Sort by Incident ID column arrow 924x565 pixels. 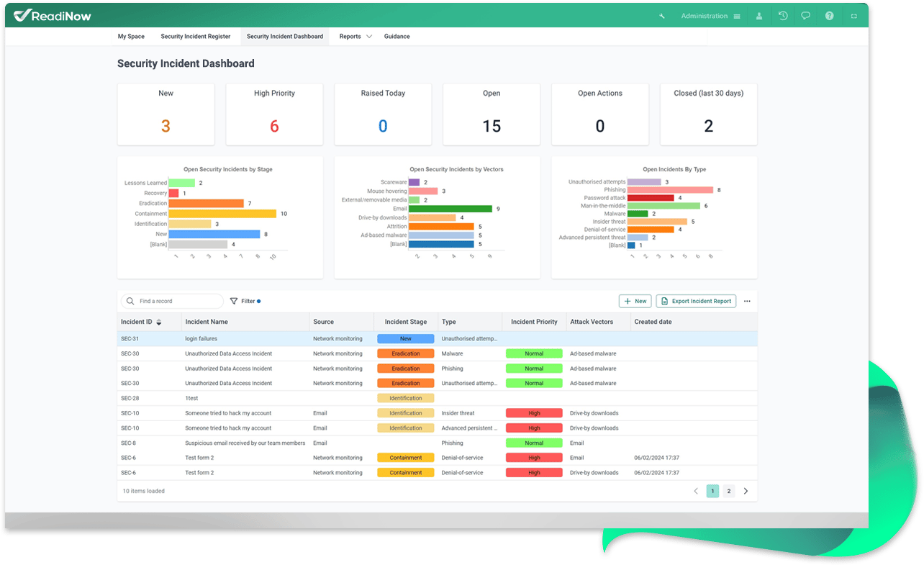click(159, 322)
